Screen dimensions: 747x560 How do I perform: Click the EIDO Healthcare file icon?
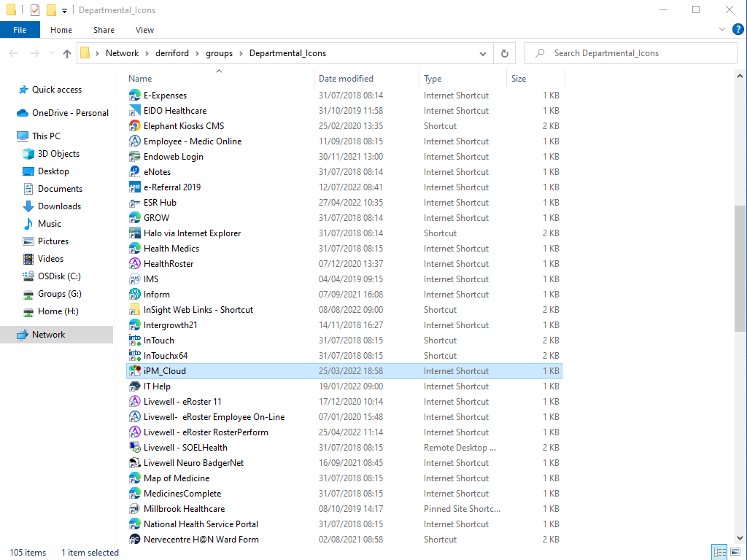tap(135, 111)
